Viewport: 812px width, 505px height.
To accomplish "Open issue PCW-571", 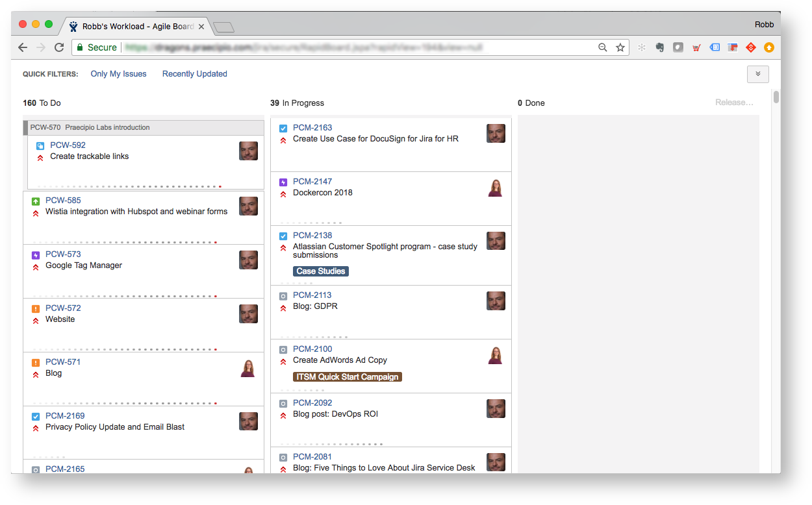I will tap(63, 362).
